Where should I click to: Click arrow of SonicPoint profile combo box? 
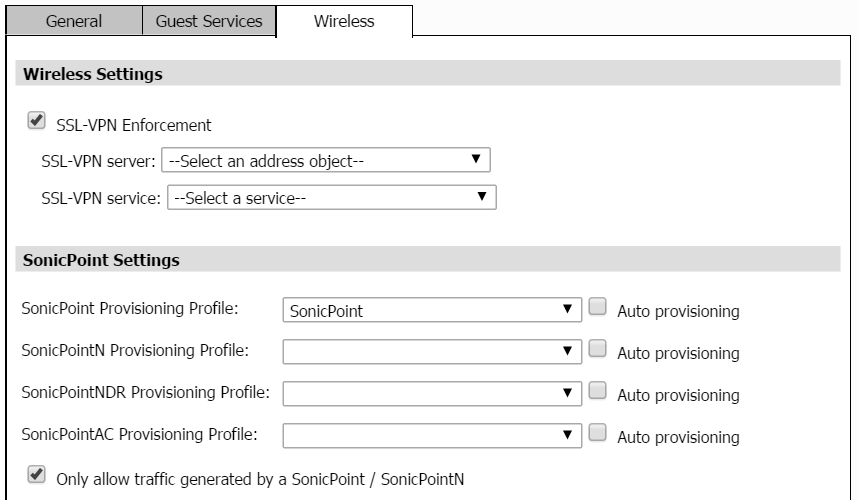tap(567, 309)
